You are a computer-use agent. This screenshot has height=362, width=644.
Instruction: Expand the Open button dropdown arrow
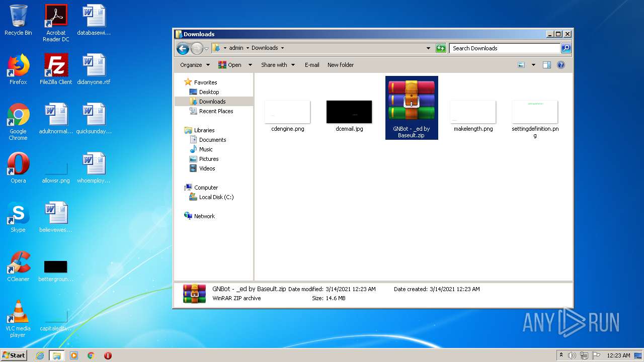250,65
